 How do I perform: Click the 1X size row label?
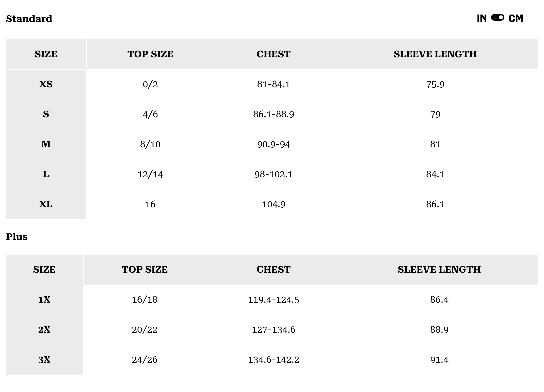click(x=44, y=300)
